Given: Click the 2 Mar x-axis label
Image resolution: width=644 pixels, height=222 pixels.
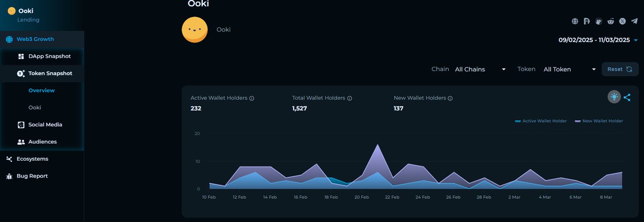Looking at the screenshot, I should coord(515,197).
